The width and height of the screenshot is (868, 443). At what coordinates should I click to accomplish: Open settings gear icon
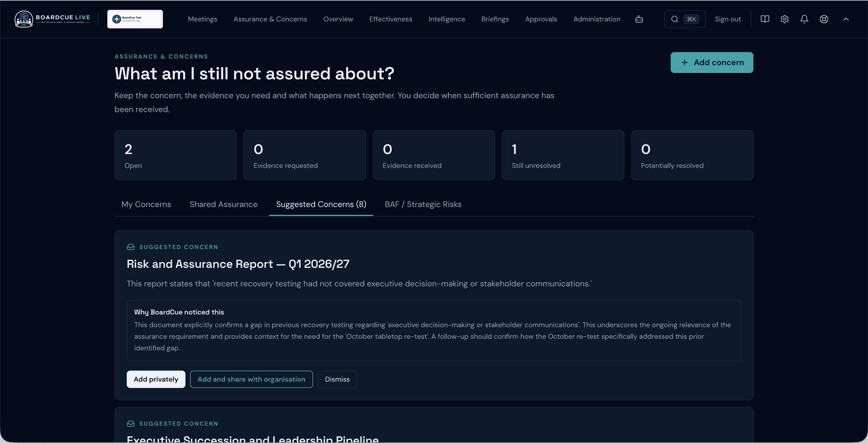point(784,19)
